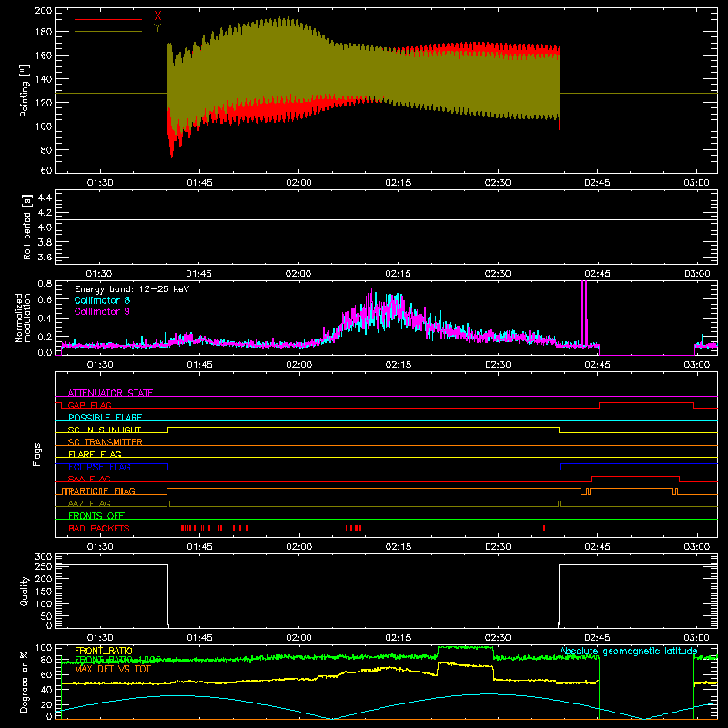728x728 pixels.
Task: Click the 'ECLIPSE_FLAG' label
Action: pos(99,467)
